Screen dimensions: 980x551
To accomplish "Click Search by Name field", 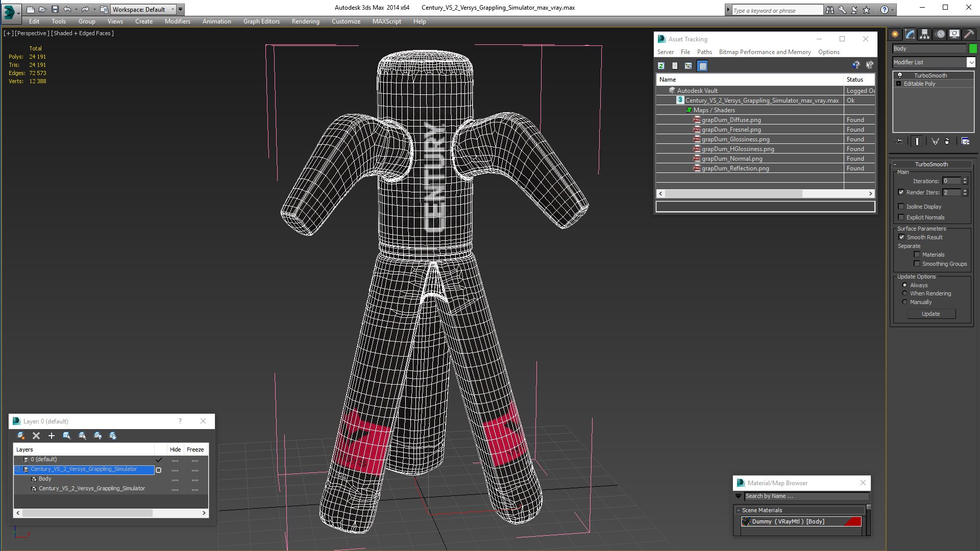I will click(806, 496).
